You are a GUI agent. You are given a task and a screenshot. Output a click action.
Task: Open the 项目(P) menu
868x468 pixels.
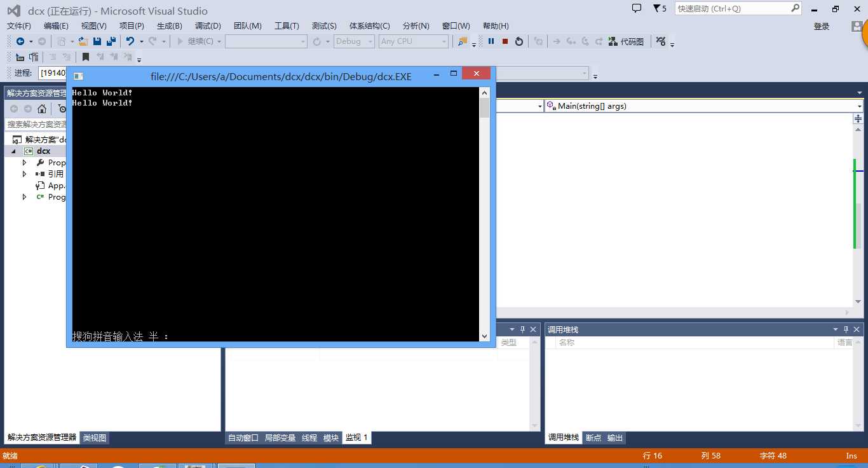point(132,26)
